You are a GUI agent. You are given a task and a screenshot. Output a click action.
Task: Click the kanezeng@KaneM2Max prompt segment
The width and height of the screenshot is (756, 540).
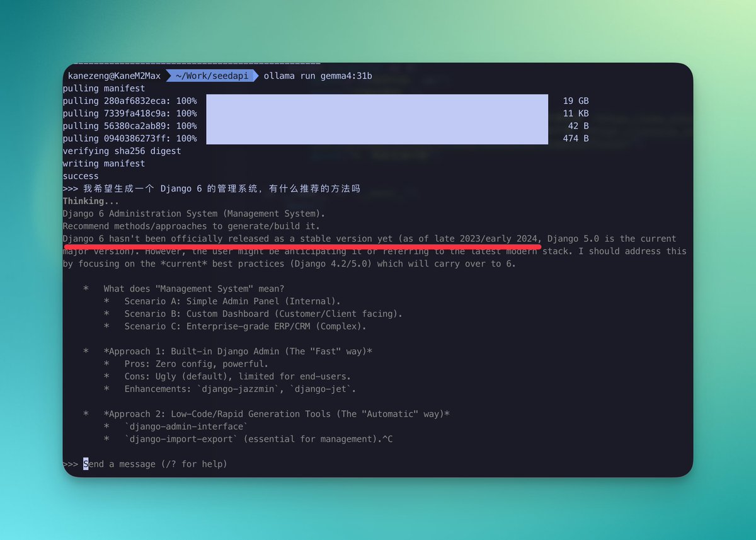pyautogui.click(x=114, y=76)
